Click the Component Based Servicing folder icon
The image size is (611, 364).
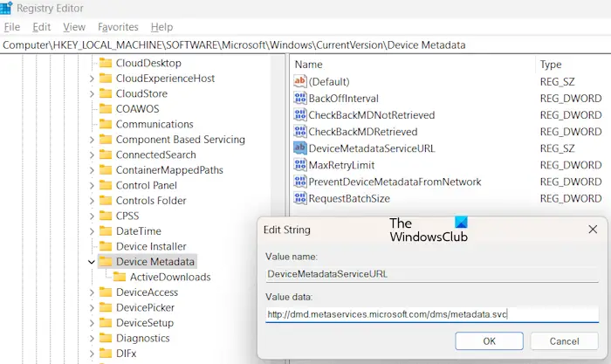(x=106, y=139)
